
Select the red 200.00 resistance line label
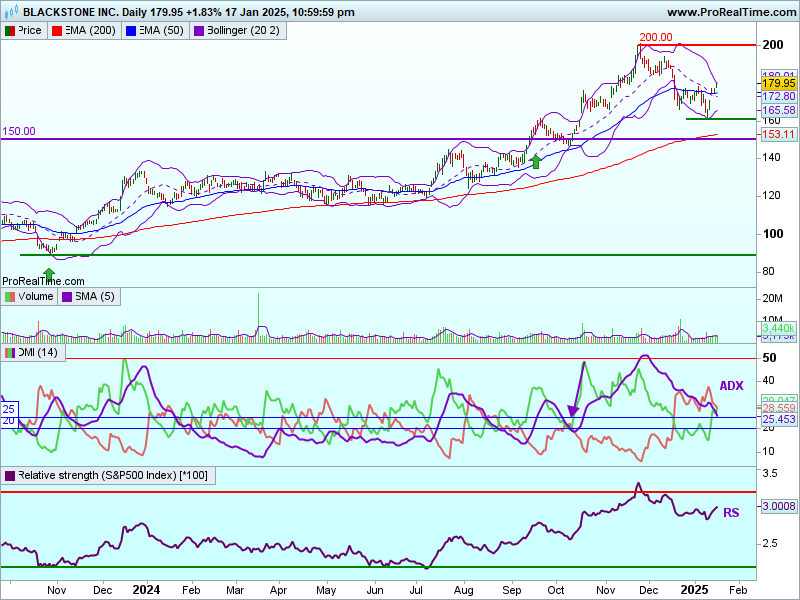(656, 37)
